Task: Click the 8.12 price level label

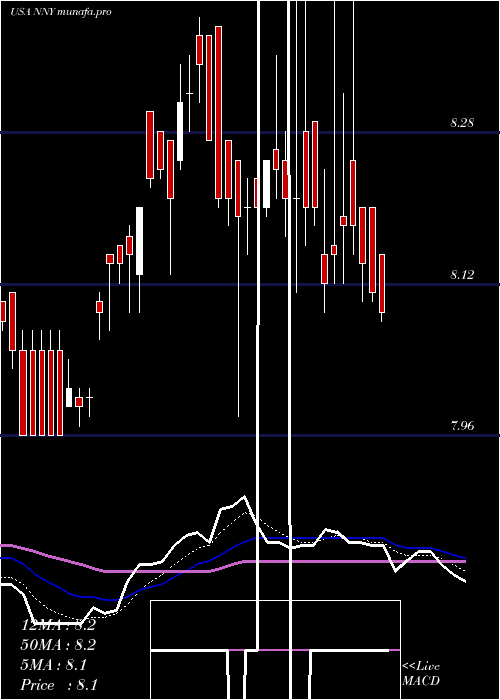Action: (x=462, y=275)
